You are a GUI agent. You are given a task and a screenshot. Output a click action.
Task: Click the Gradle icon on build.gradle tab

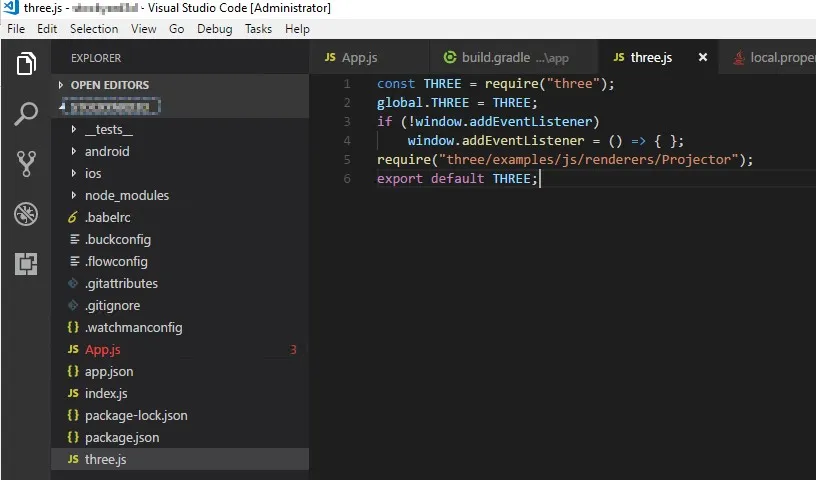pyautogui.click(x=450, y=57)
